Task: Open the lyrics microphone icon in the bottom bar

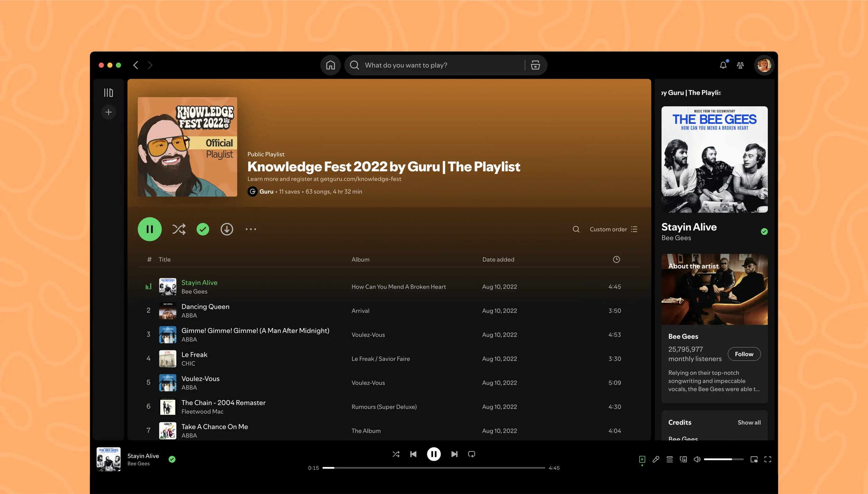Action: coord(656,459)
